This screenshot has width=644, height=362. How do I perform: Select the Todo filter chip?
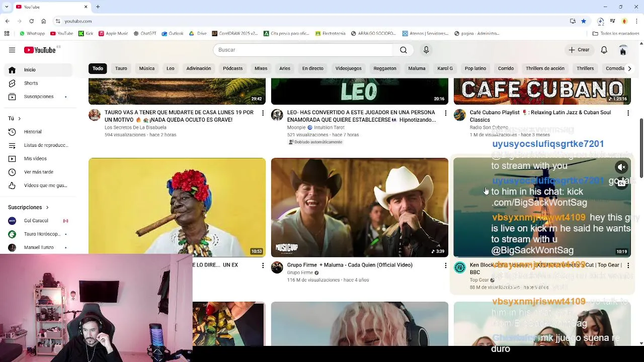(98, 68)
